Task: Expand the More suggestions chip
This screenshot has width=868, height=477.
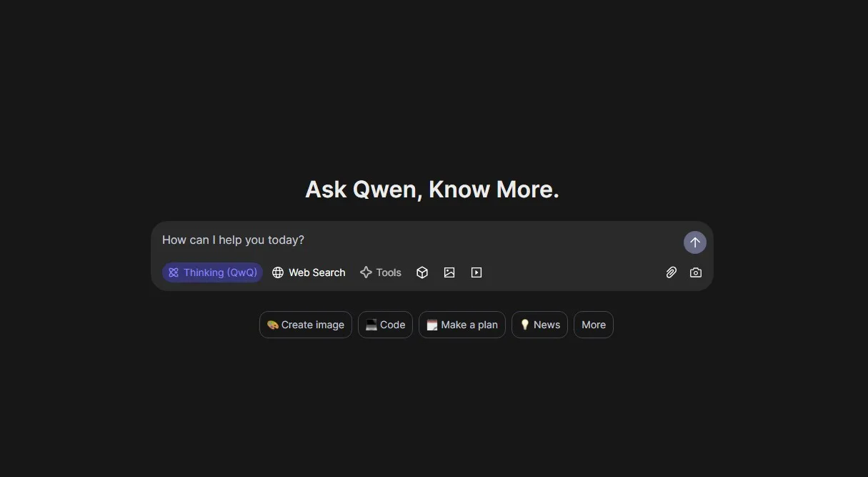Action: [x=593, y=325]
